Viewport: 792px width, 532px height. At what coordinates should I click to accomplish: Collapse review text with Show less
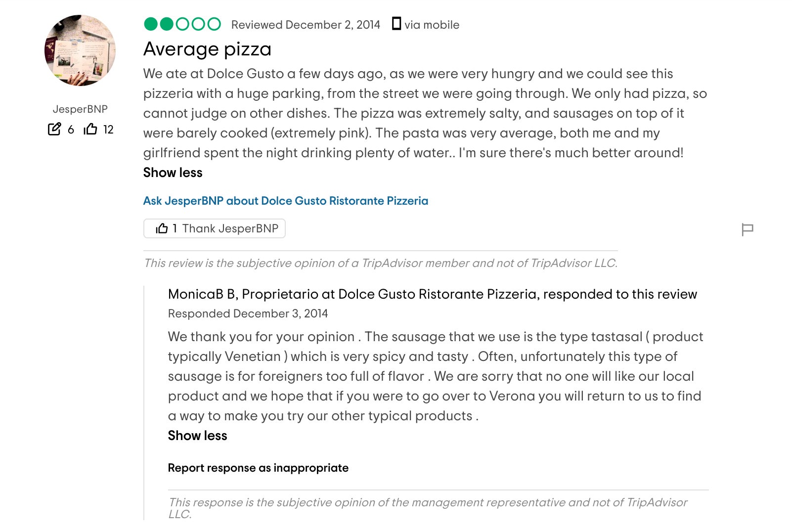pyautogui.click(x=173, y=173)
